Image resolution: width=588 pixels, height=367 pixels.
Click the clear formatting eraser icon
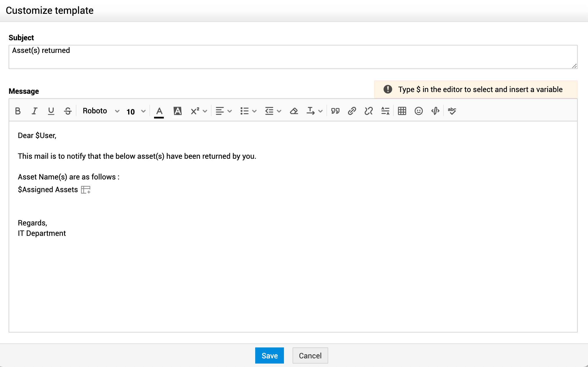coord(294,111)
